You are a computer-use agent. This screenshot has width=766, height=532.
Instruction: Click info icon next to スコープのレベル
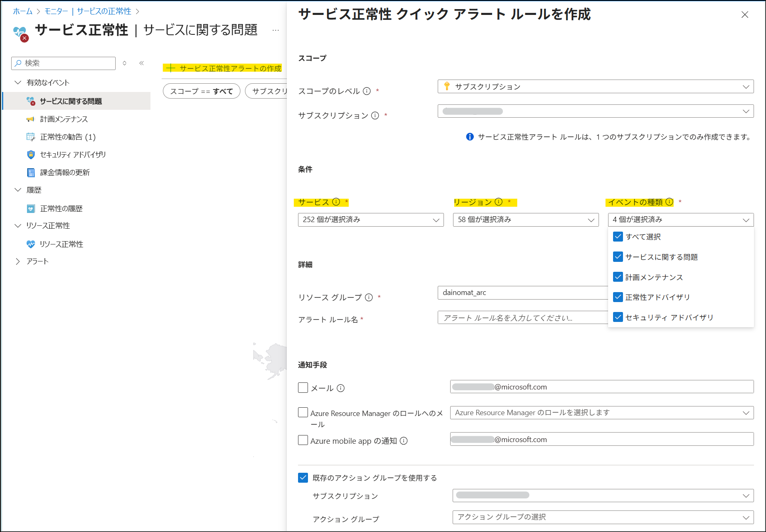point(367,91)
